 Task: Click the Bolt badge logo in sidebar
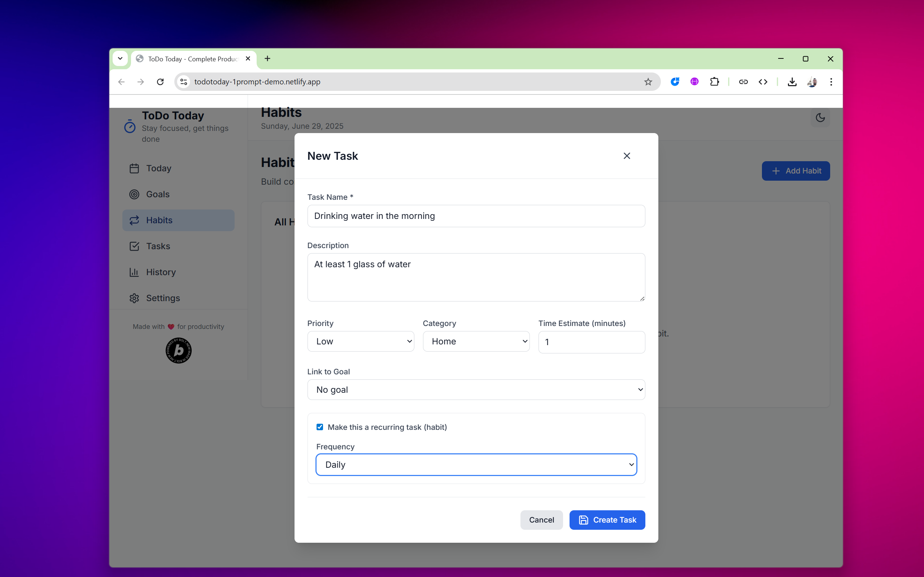tap(178, 350)
